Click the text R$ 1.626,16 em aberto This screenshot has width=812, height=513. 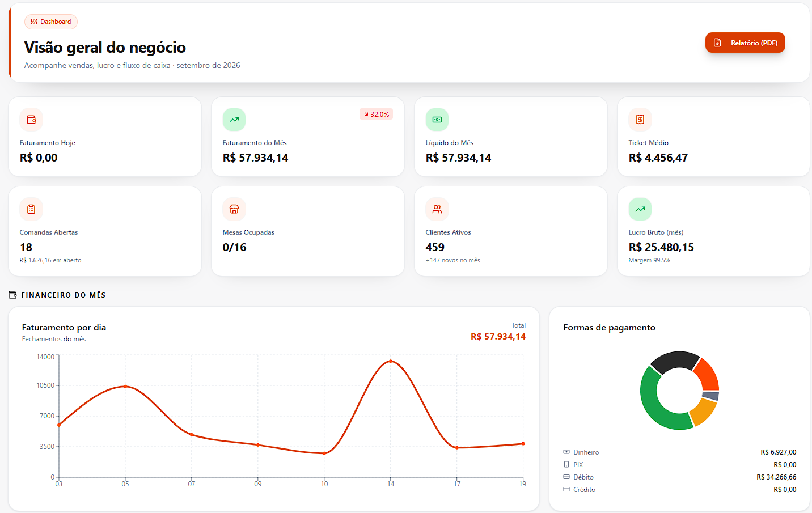coord(50,260)
